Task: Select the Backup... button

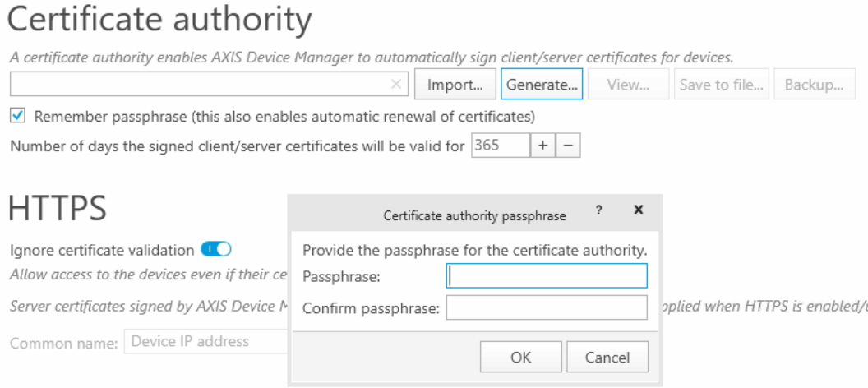Action: [813, 85]
